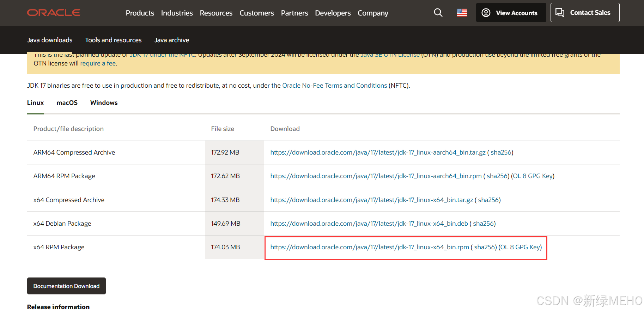The image size is (644, 312).
Task: Open the search magnifier icon
Action: [438, 13]
